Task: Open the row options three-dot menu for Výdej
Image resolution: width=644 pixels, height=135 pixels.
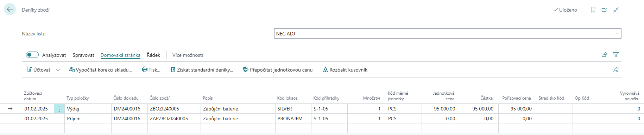Action: [59, 109]
